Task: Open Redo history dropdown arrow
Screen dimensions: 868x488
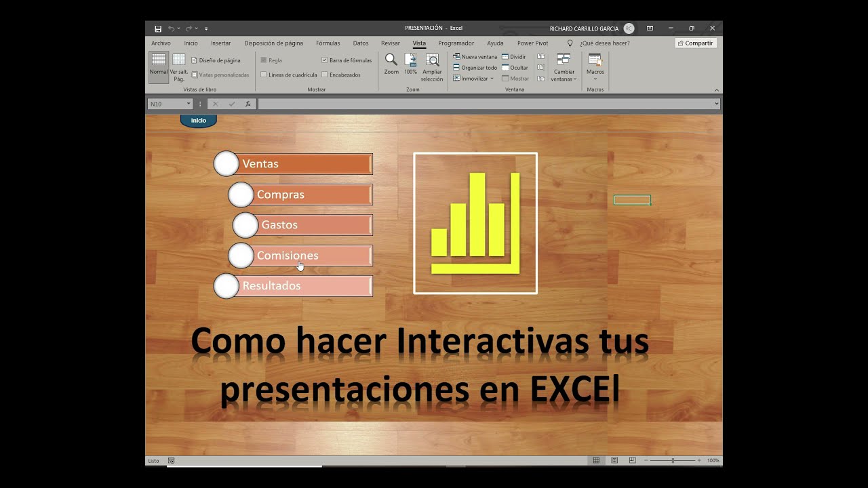Action: [196, 28]
